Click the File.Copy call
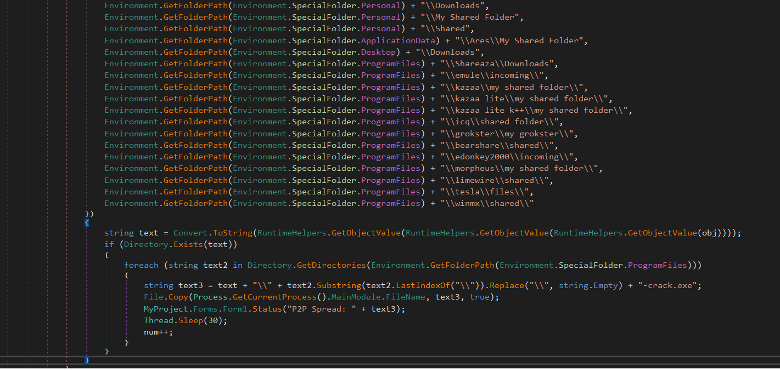 166,297
